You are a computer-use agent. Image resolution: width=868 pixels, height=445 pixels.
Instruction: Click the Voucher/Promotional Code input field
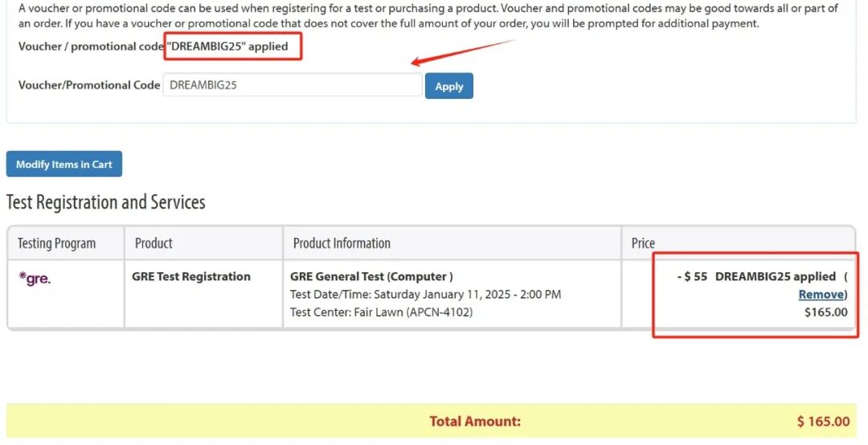click(x=293, y=84)
